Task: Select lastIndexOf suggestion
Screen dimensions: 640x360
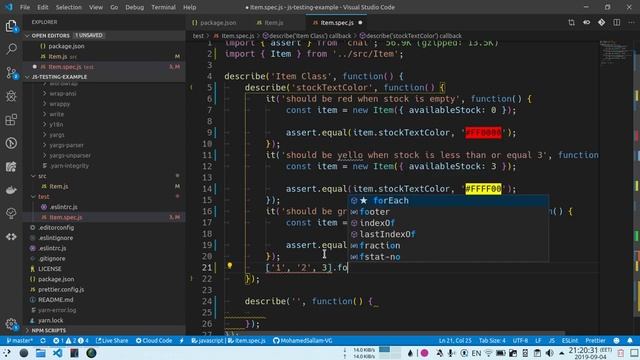Action: click(x=448, y=234)
